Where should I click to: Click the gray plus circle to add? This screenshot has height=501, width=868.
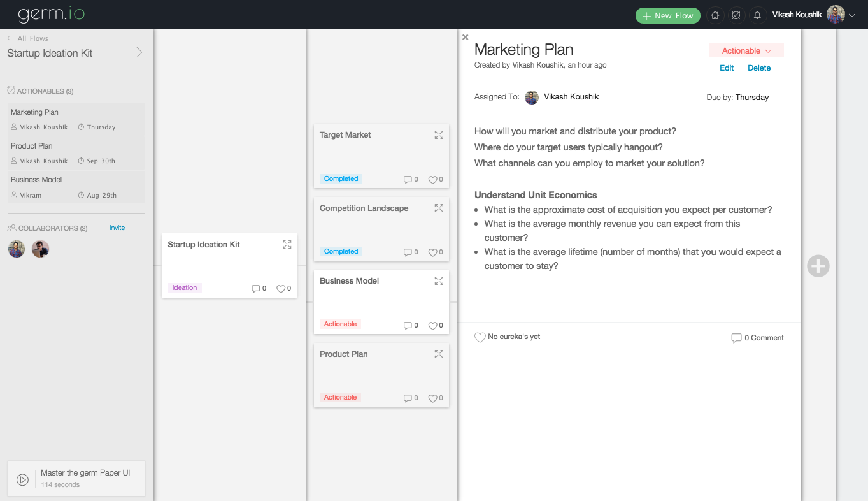click(x=818, y=266)
